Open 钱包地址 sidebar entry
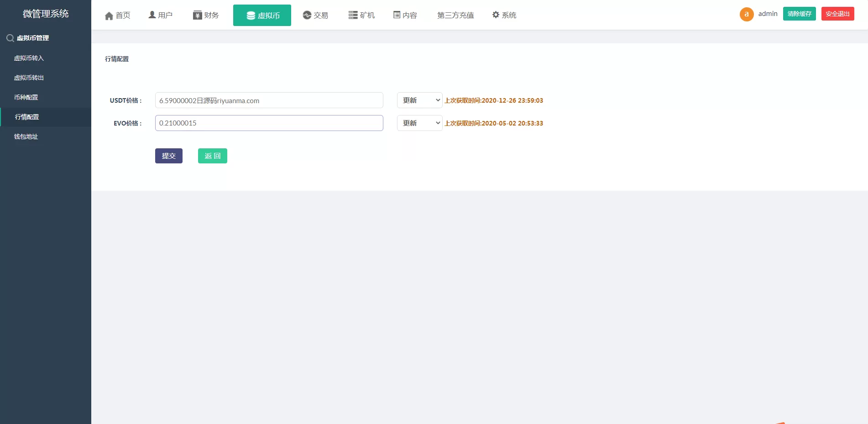The height and width of the screenshot is (424, 868). (26, 136)
